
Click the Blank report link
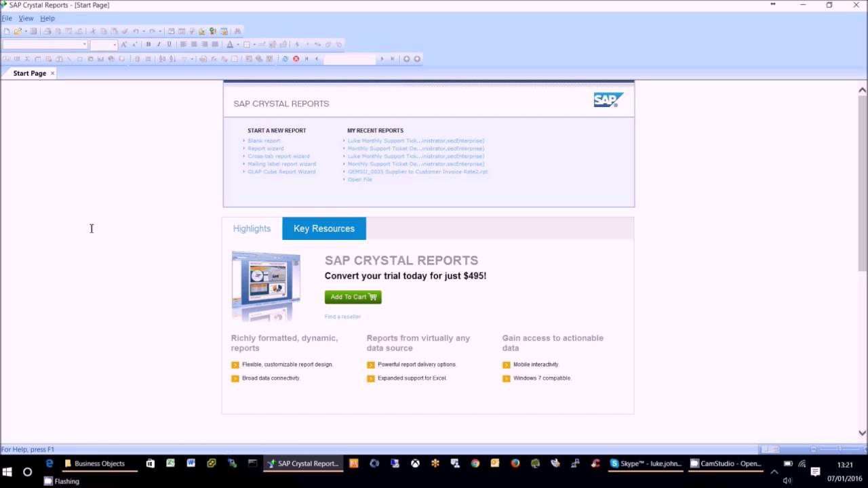pos(264,141)
